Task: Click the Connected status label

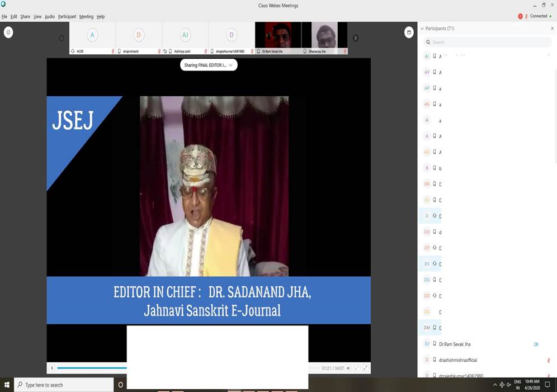Action: click(x=539, y=16)
